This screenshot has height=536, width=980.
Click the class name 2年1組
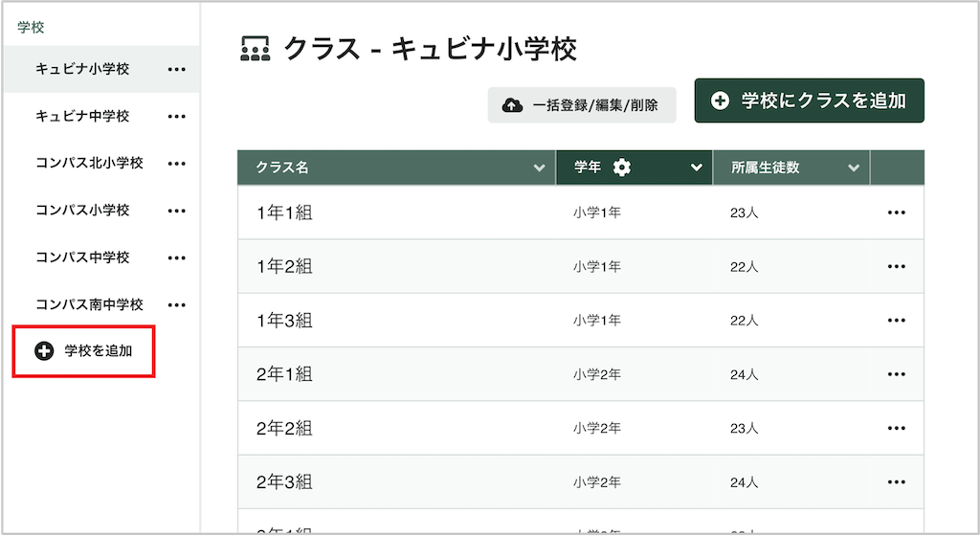284,374
